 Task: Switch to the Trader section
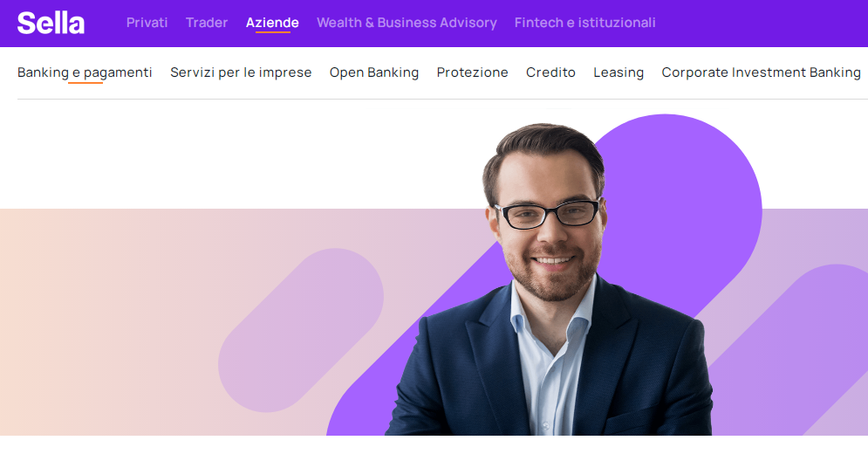point(207,23)
